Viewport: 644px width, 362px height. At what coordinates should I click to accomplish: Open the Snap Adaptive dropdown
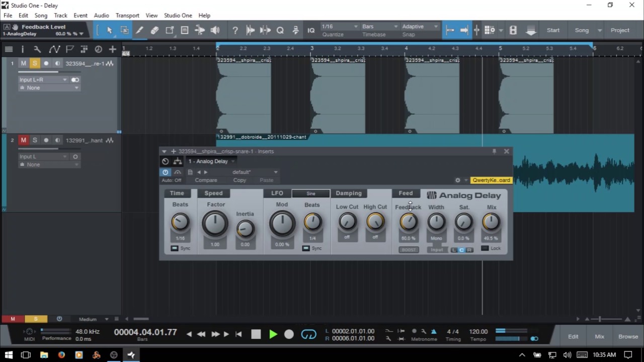(x=420, y=26)
